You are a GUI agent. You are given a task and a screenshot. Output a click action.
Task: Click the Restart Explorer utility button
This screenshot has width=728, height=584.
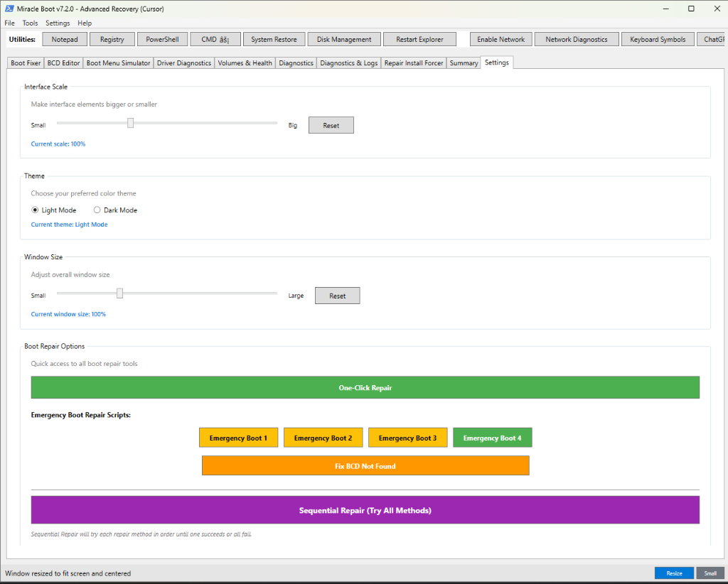[x=419, y=40]
